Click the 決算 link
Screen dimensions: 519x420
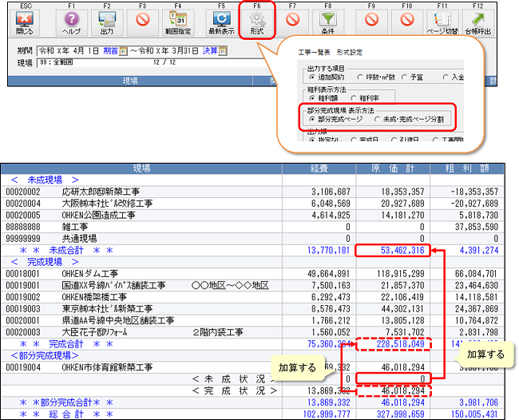pyautogui.click(x=208, y=50)
